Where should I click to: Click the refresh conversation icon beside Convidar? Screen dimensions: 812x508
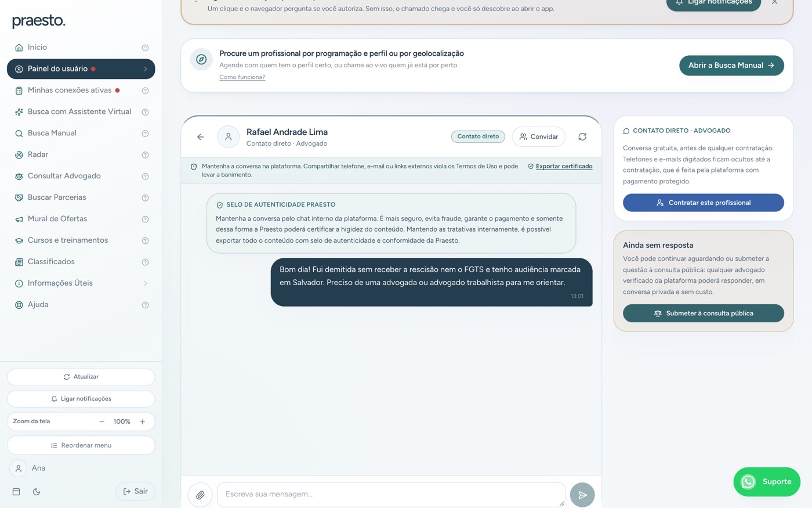pyautogui.click(x=582, y=137)
